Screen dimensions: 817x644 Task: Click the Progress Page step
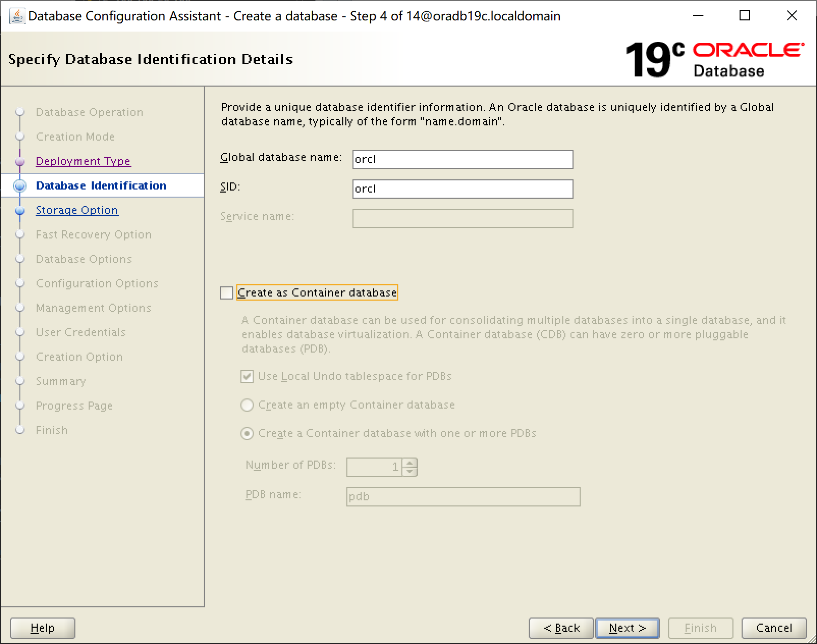pyautogui.click(x=74, y=406)
